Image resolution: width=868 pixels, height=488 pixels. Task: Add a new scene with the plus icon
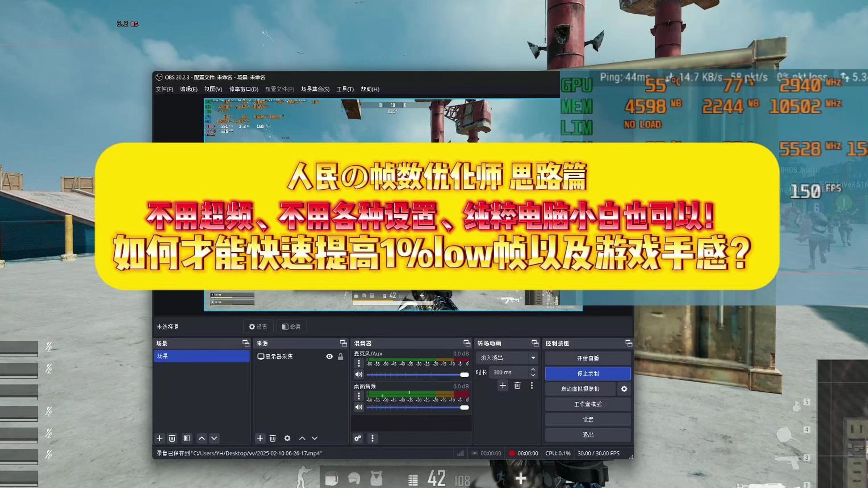(160, 438)
